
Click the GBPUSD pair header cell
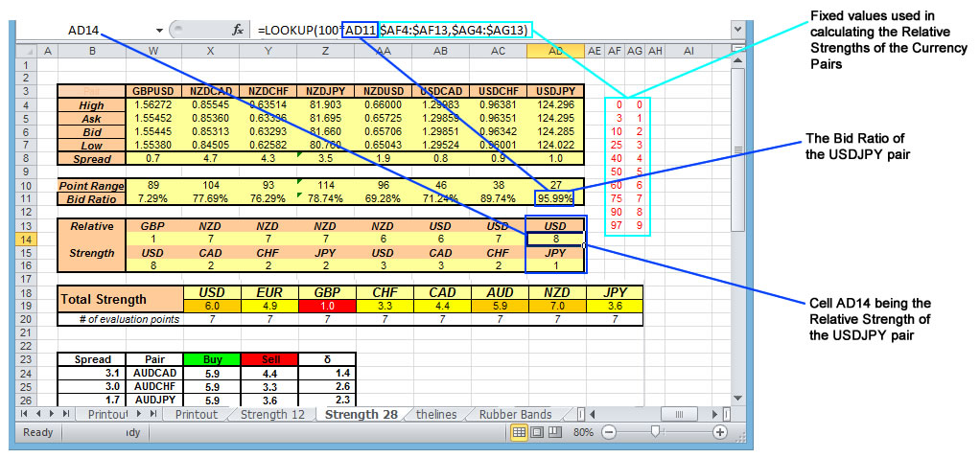click(x=153, y=91)
